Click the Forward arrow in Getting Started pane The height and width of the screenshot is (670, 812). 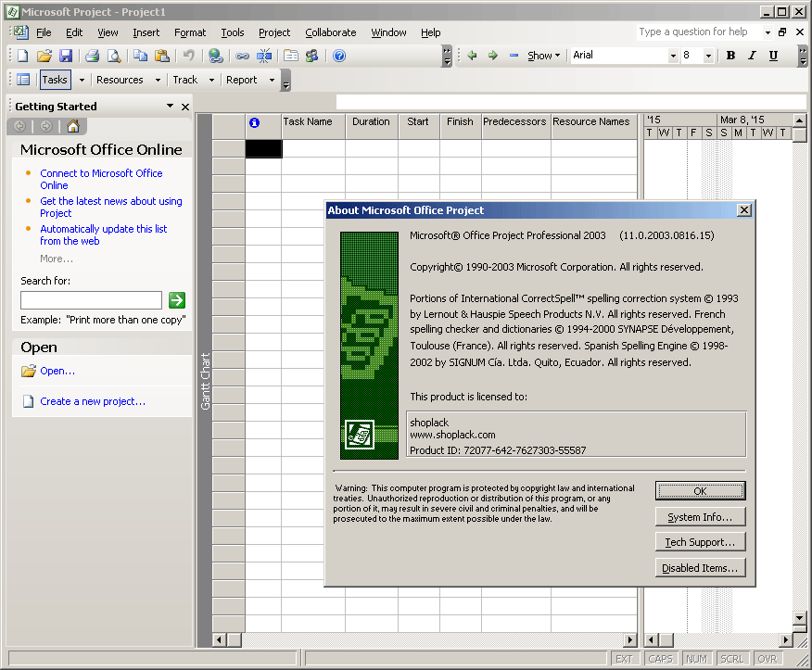point(46,126)
